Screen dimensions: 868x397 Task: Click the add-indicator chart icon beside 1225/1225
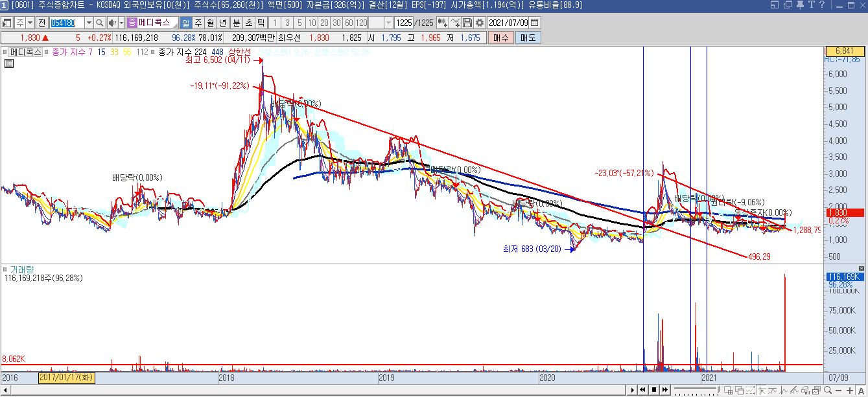pos(443,23)
